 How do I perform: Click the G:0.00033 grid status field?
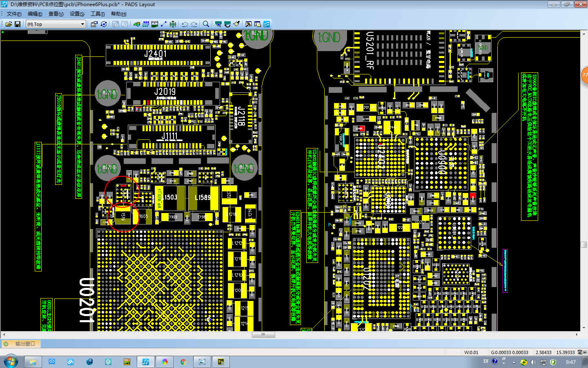(509, 352)
